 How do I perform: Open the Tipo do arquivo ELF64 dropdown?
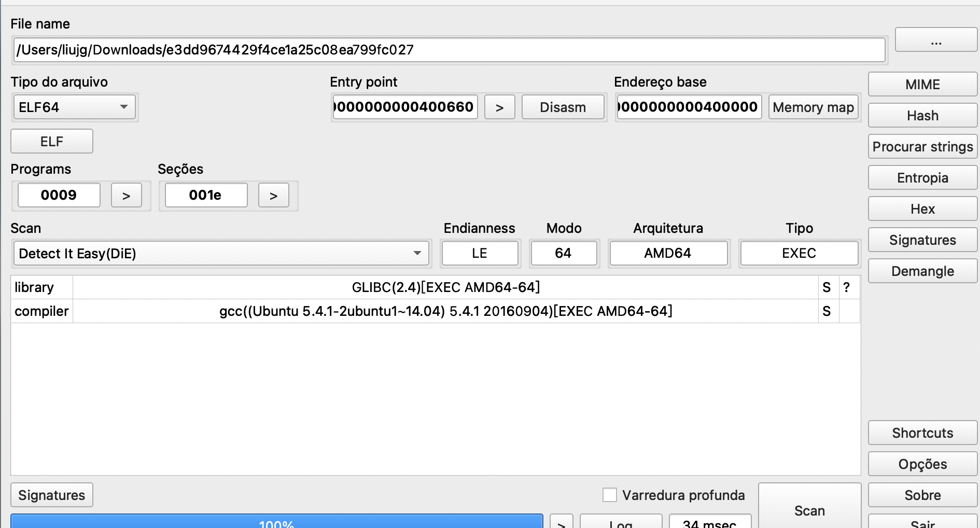[x=74, y=107]
